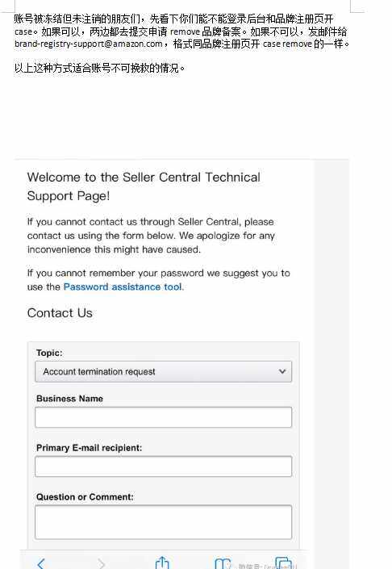The image size is (392, 569).
Task: Click the Contact Us heading
Action: click(x=60, y=313)
